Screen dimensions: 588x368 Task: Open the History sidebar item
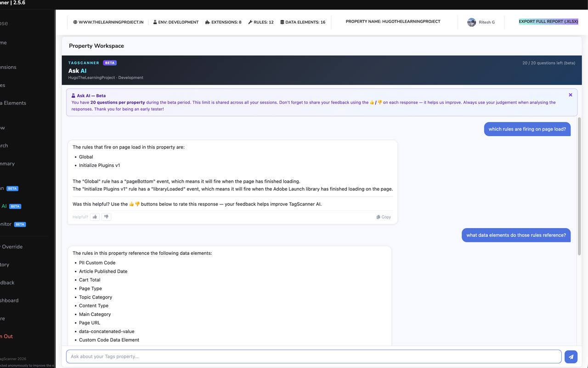click(5, 264)
